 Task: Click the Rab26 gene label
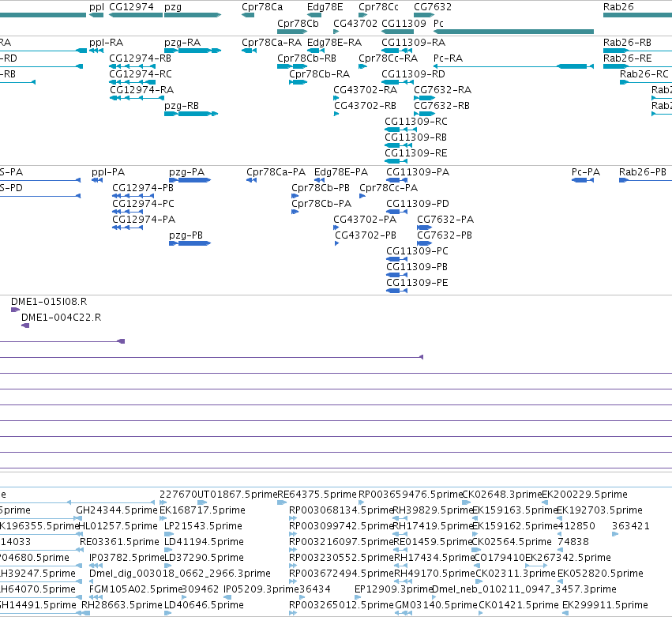click(x=618, y=7)
